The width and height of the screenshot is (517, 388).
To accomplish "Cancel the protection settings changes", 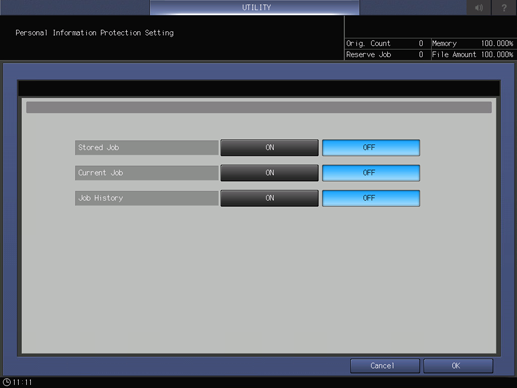I will click(385, 366).
